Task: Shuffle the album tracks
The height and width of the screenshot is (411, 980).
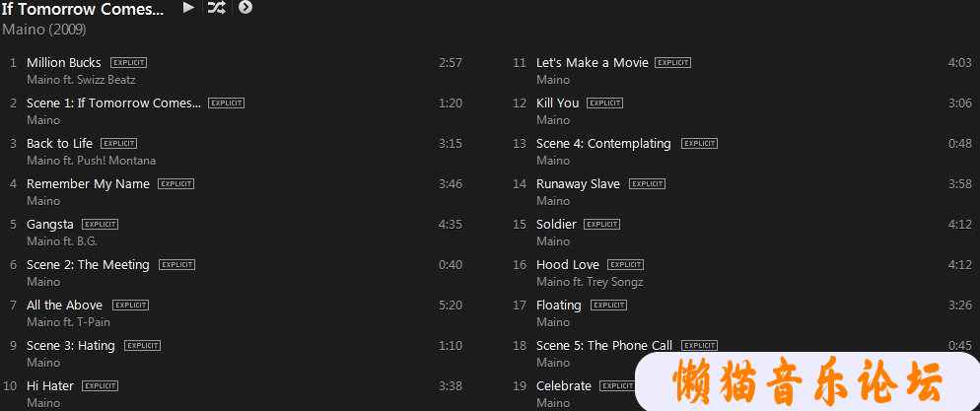Action: point(216,8)
